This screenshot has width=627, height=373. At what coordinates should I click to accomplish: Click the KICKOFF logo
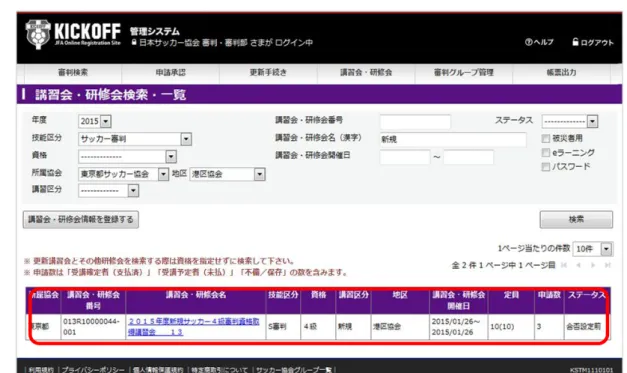[x=73, y=34]
